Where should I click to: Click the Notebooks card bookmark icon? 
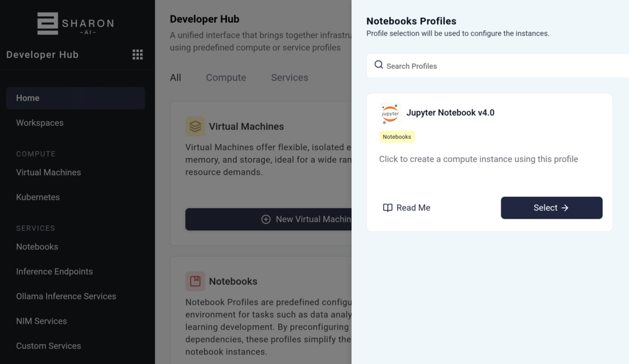click(195, 281)
